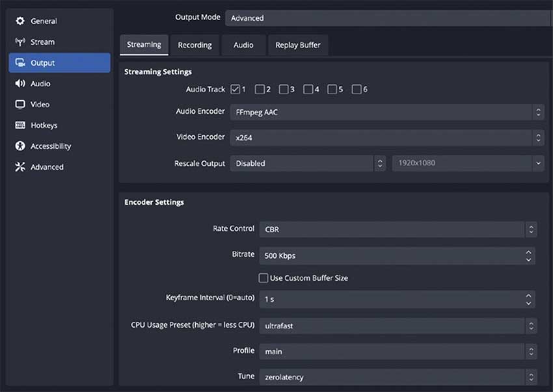Screen dimensions: 553x392
Task: Click the Stream antenna icon
Action: pyautogui.click(x=20, y=42)
